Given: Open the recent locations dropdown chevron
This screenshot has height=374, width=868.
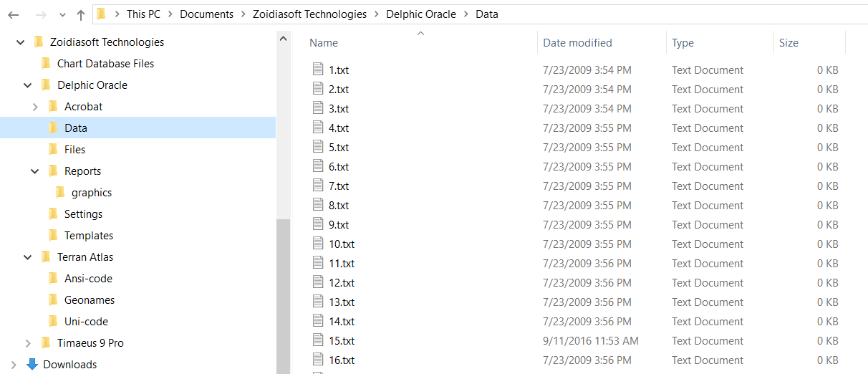Looking at the screenshot, I should (x=61, y=15).
